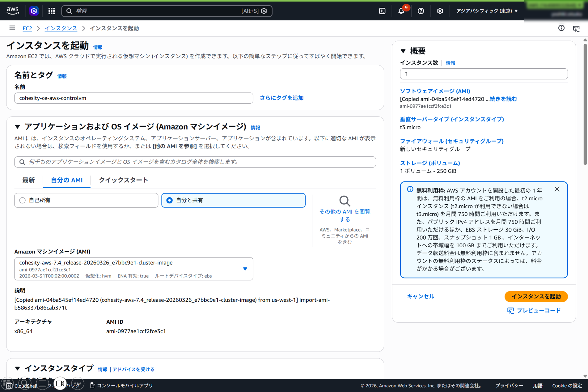Screen dimensions: 588x392
Task: Click the プレビューコード link
Action: point(534,310)
